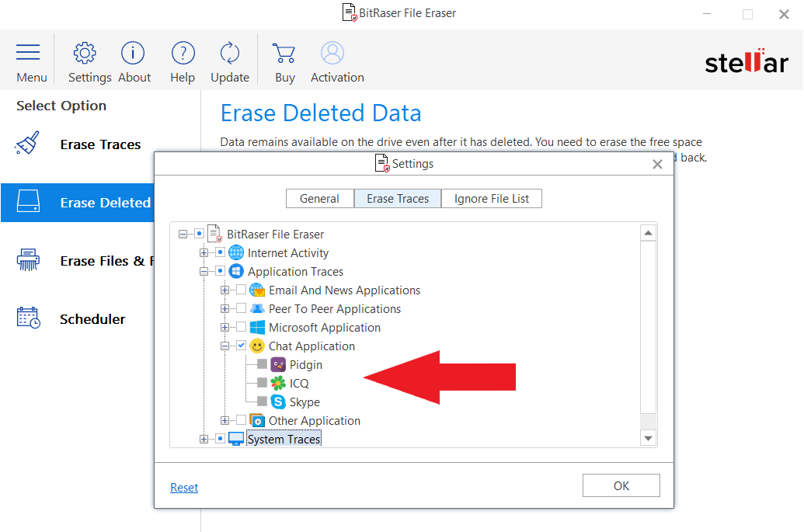Expand Peer To Peer Applications node
This screenshot has height=532, width=804.
point(224,308)
